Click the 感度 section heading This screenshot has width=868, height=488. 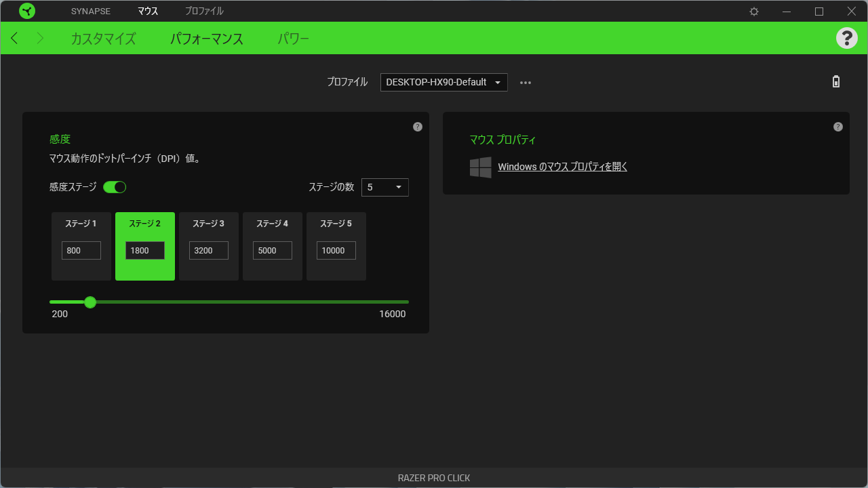click(x=60, y=139)
